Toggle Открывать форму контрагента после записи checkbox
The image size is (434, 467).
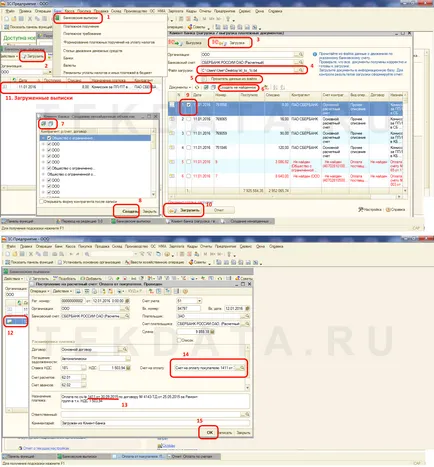[x=42, y=202]
